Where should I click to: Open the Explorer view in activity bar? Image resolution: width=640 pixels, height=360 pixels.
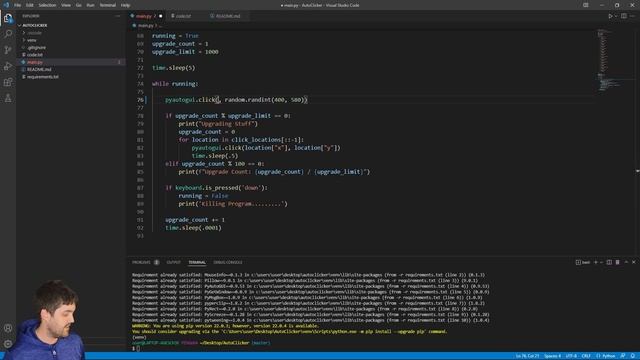[8, 18]
